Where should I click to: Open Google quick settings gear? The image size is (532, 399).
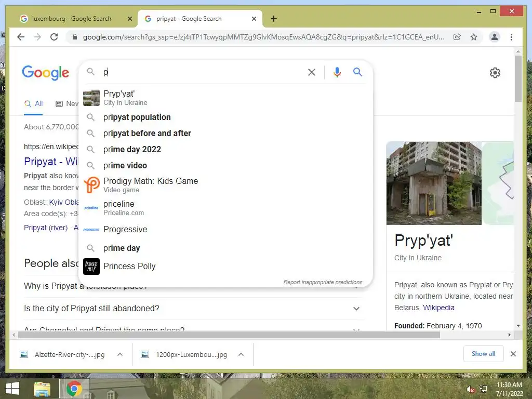(495, 73)
